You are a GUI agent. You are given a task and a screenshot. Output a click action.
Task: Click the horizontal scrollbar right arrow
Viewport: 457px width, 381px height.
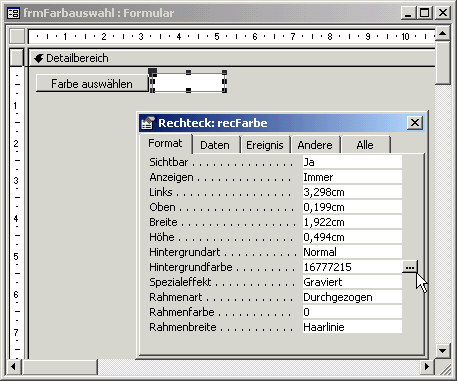click(427, 367)
